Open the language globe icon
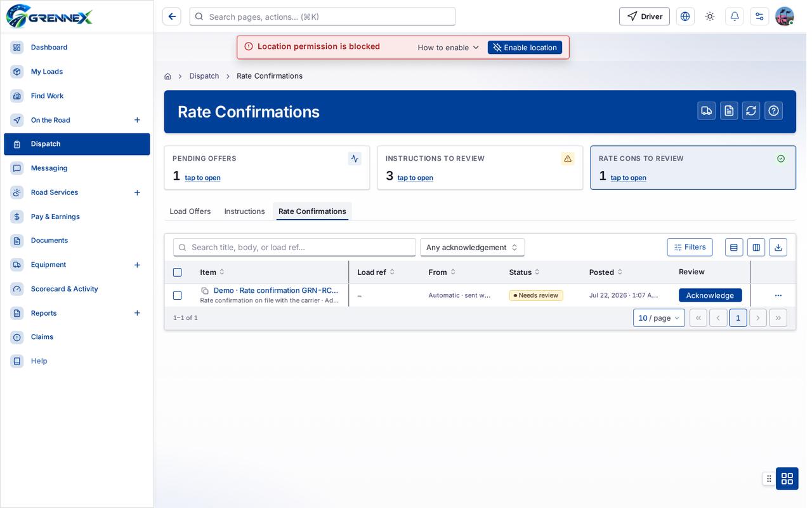812x508 pixels. [685, 17]
